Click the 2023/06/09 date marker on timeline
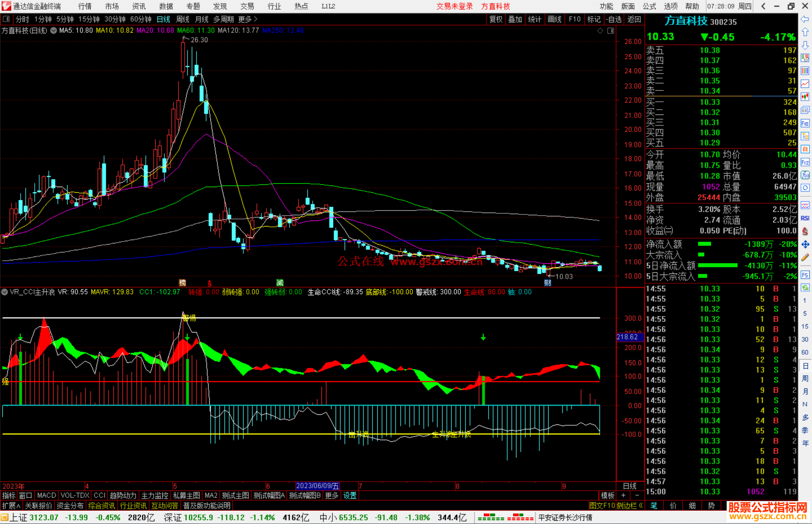The height and width of the screenshot is (524, 812). point(317,486)
